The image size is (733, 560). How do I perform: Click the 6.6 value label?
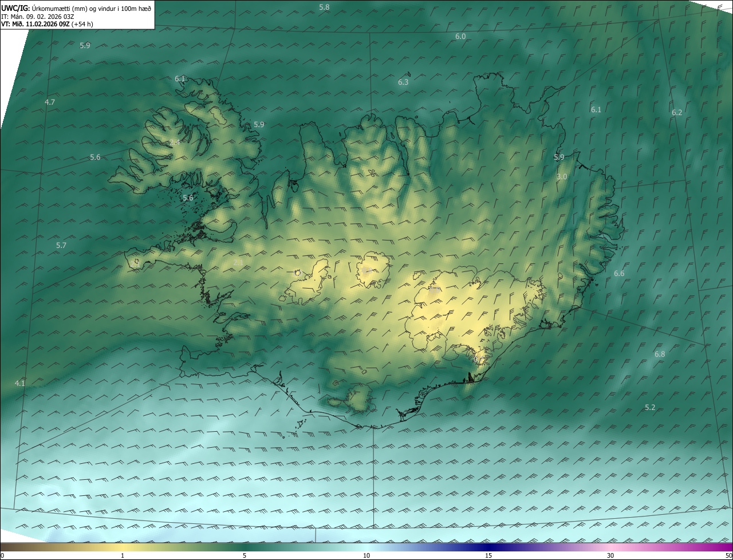pyautogui.click(x=619, y=274)
